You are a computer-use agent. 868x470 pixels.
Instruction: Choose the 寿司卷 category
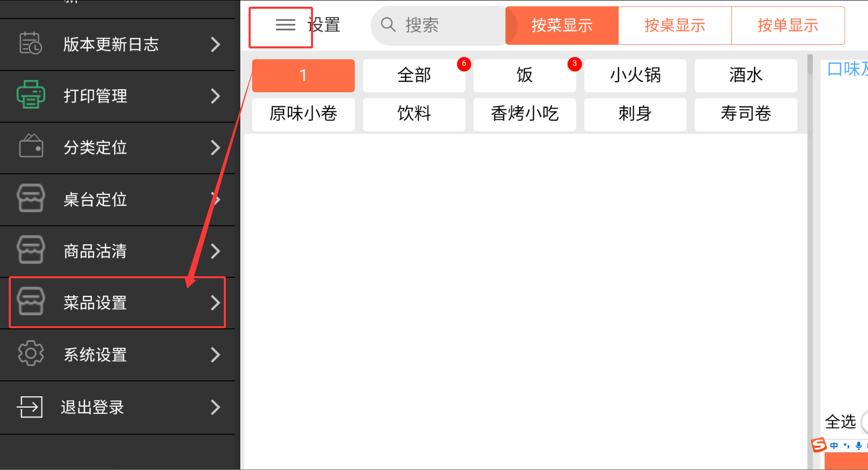coord(746,113)
